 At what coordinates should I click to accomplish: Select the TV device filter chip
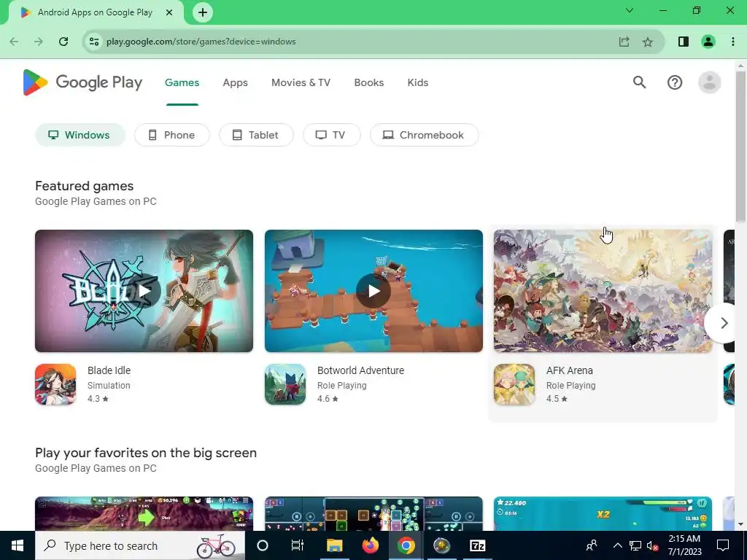point(332,135)
